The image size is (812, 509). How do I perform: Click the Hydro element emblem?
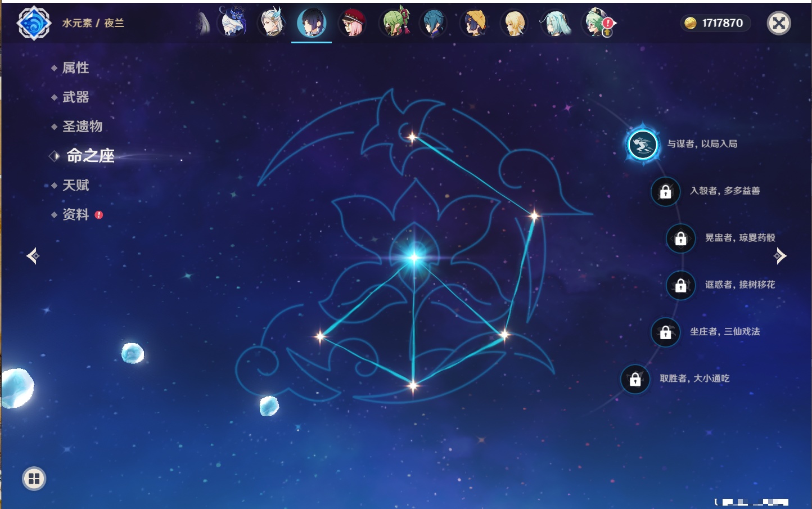[34, 23]
